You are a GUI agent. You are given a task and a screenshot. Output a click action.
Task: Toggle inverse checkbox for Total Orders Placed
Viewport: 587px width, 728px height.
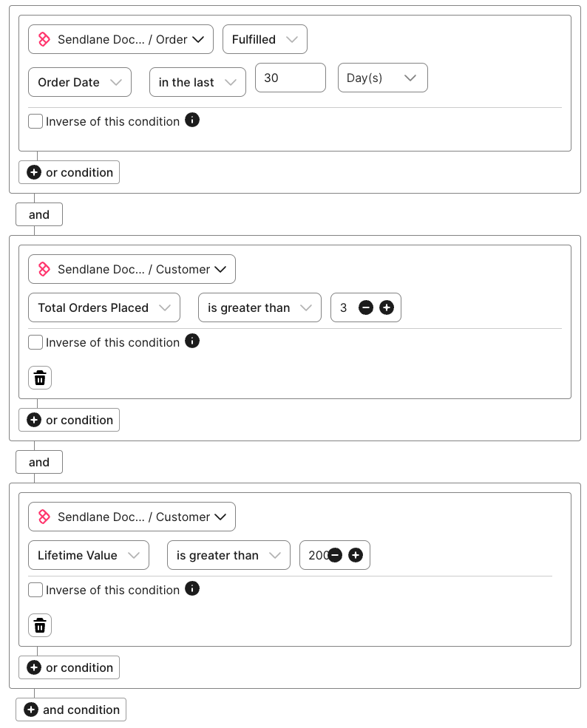point(35,342)
